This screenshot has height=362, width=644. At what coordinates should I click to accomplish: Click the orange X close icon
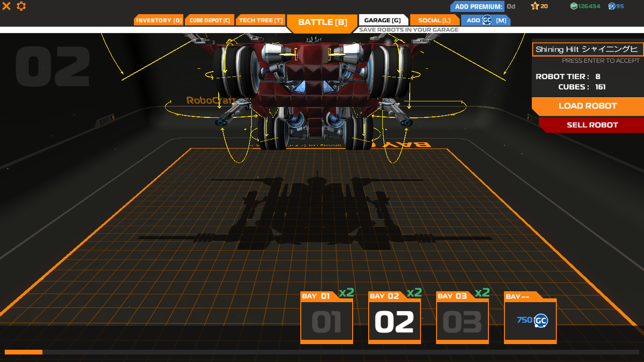click(7, 6)
